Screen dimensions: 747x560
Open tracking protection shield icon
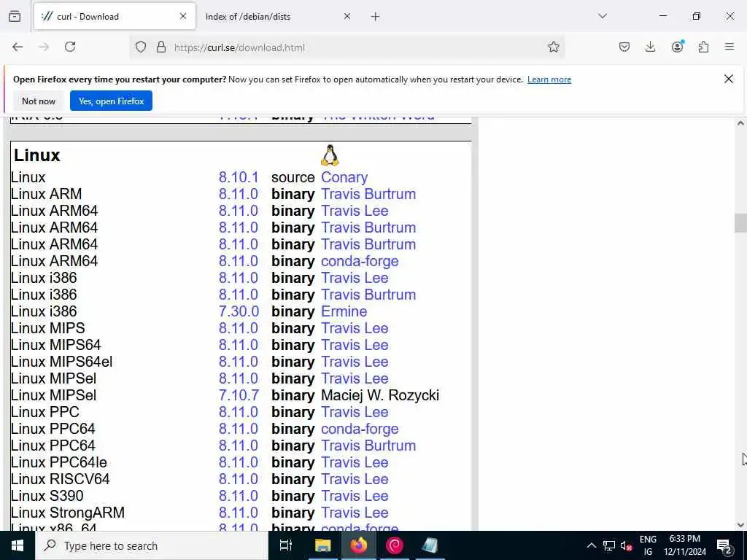pos(141,47)
